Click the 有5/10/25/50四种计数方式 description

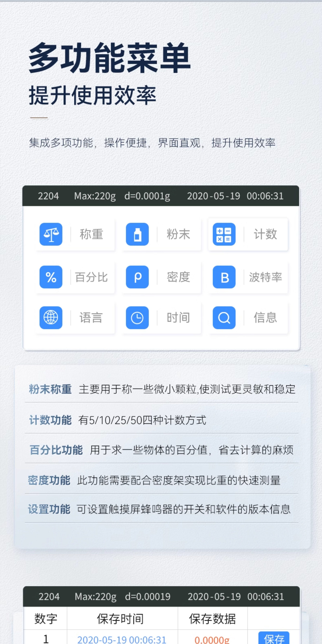(142, 420)
